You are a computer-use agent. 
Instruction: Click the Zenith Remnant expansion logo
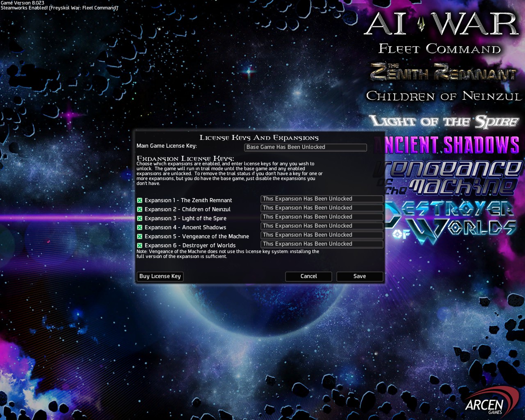pyautogui.click(x=443, y=73)
